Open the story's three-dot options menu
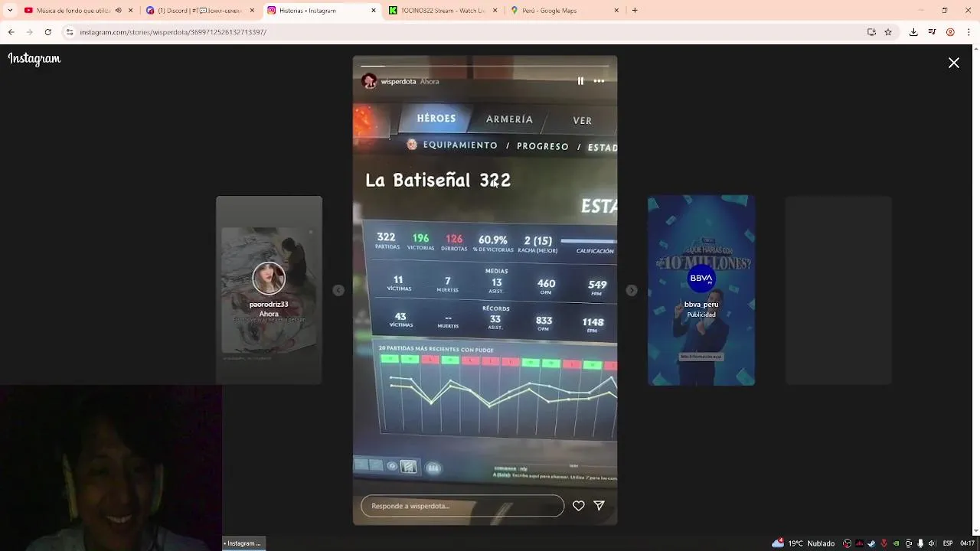Screen dimensions: 980x551 pos(599,81)
